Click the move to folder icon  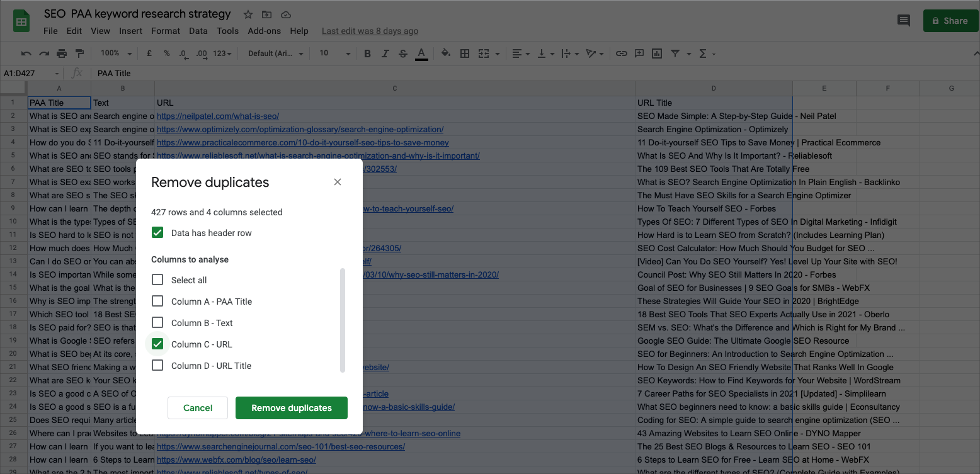(x=267, y=14)
